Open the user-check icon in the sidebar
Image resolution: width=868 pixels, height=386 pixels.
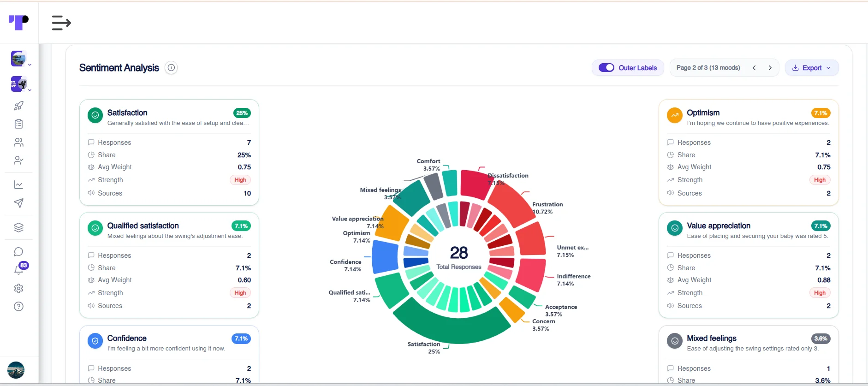pos(18,160)
